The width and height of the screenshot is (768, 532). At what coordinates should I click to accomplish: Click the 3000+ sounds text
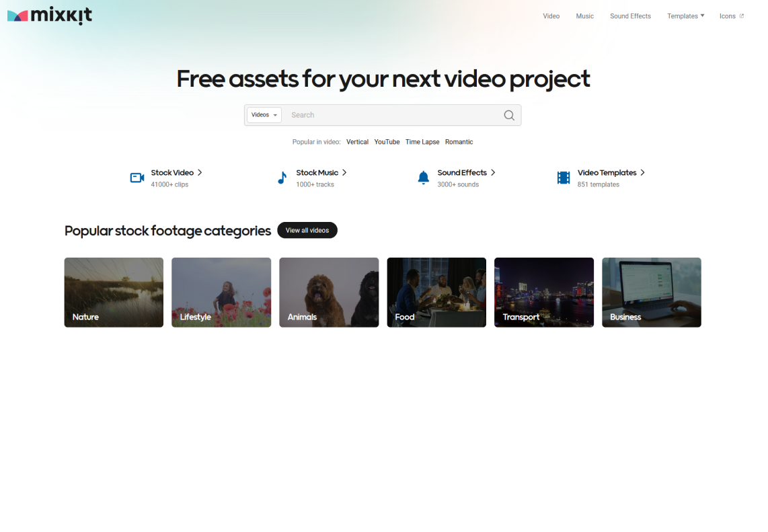[x=458, y=185]
